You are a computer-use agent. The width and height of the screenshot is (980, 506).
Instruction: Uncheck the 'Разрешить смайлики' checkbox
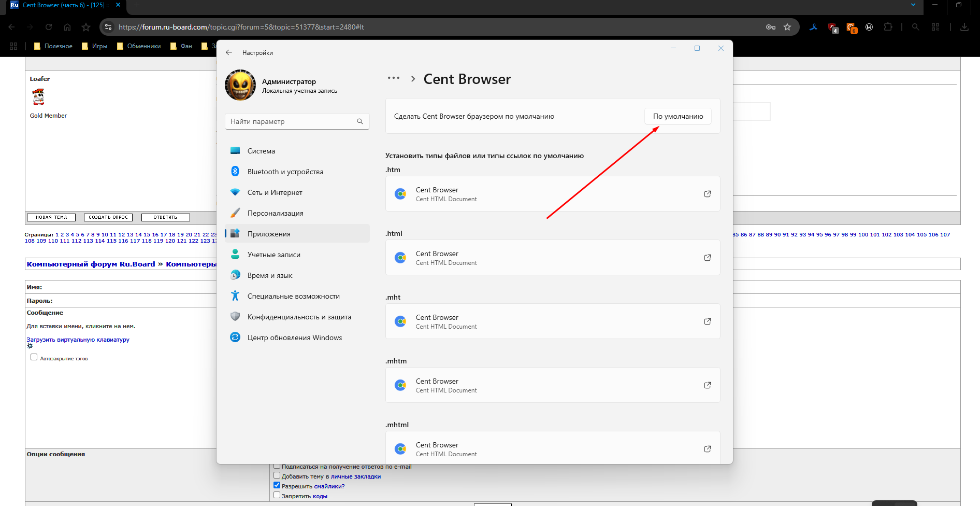click(277, 485)
